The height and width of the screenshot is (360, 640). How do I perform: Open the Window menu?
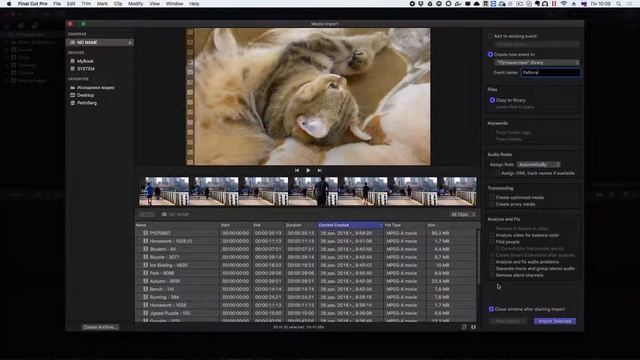click(x=174, y=4)
